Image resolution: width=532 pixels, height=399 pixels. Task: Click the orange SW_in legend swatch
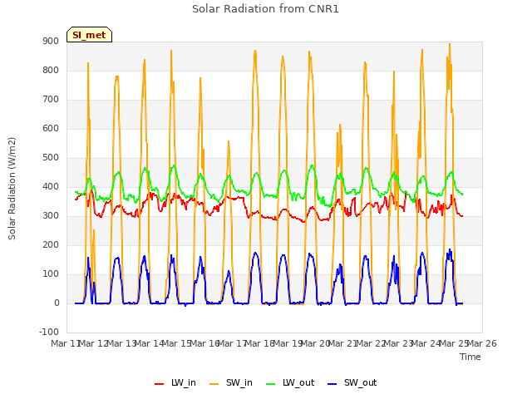[x=214, y=384]
